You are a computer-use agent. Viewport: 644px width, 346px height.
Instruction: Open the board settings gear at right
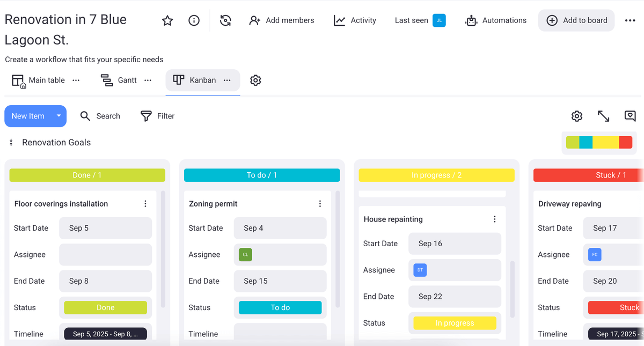click(577, 116)
